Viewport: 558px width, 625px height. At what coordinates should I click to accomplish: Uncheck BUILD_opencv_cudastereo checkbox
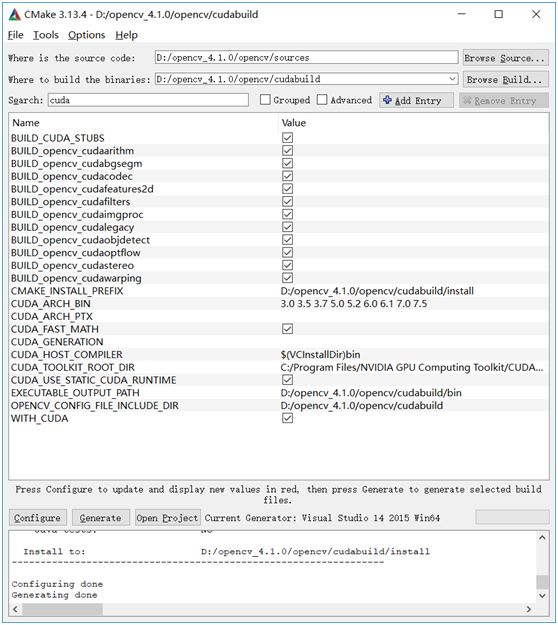(287, 265)
